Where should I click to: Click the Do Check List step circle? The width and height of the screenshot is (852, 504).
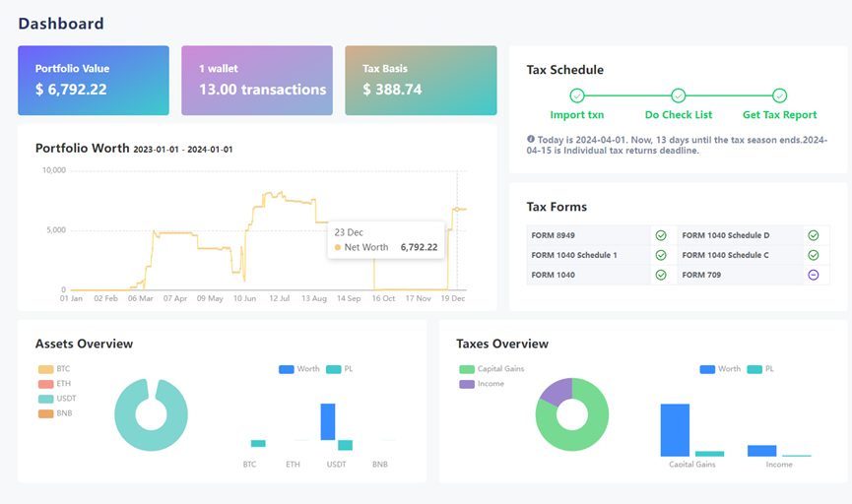point(678,95)
